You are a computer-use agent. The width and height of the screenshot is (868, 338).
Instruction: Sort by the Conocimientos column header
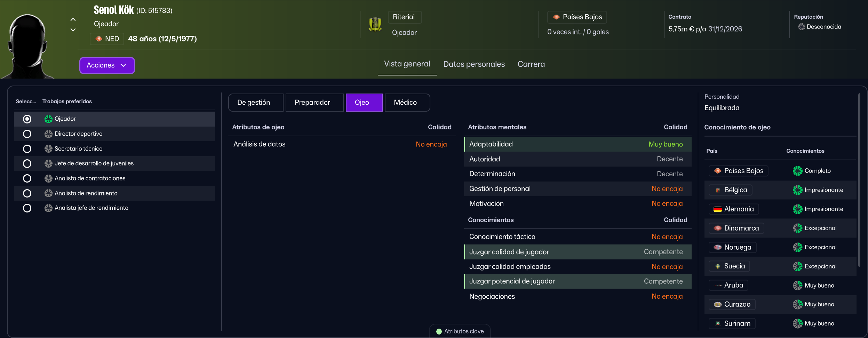coord(805,151)
